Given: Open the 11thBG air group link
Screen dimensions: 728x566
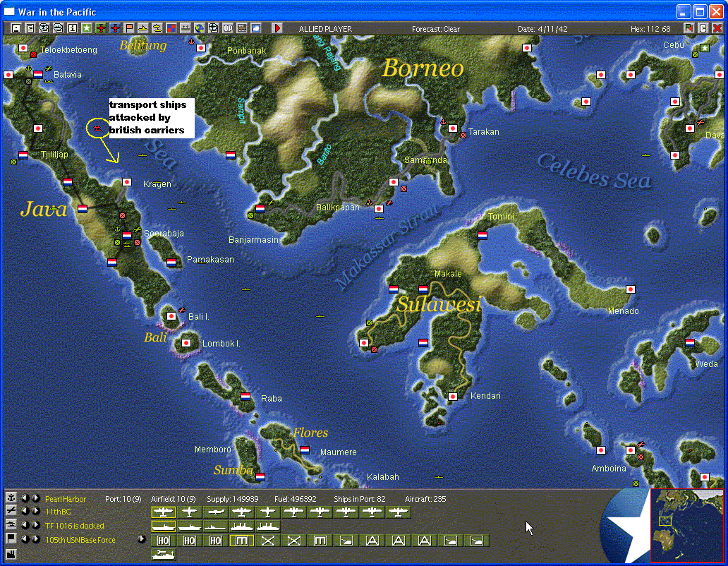Looking at the screenshot, I should point(58,512).
